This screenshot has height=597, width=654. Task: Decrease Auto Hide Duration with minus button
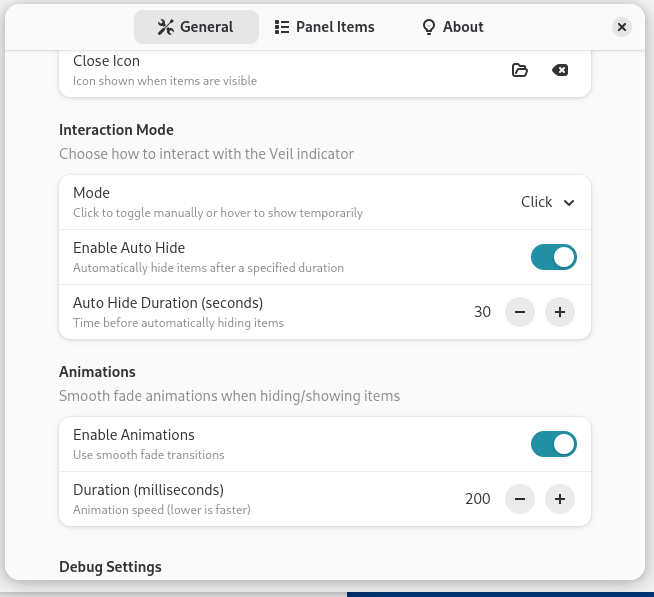click(x=520, y=312)
